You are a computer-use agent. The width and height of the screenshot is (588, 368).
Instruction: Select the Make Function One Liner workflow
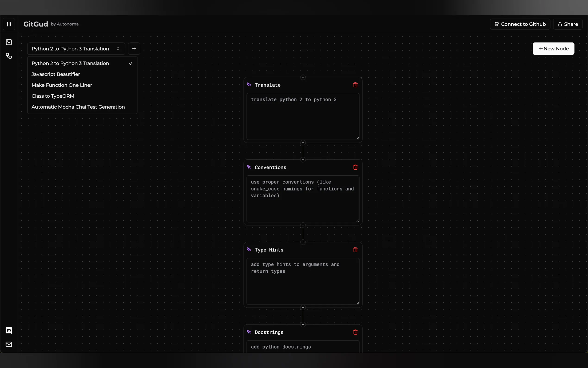62,85
